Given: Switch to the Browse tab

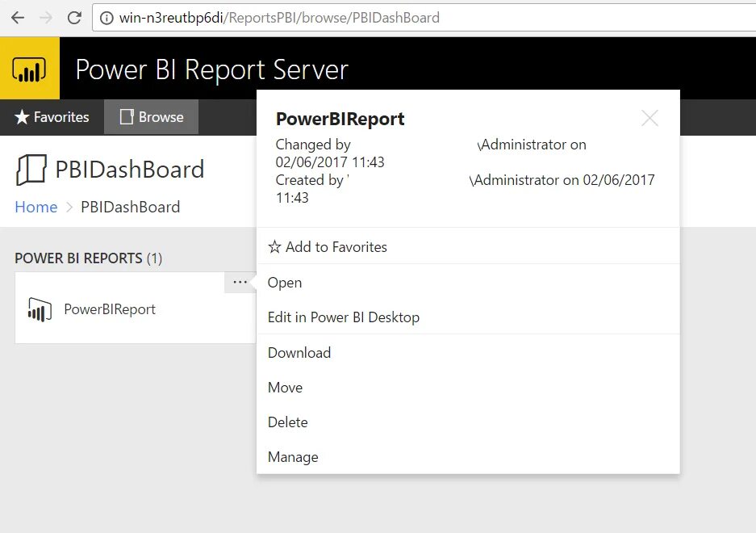Looking at the screenshot, I should pos(152,117).
